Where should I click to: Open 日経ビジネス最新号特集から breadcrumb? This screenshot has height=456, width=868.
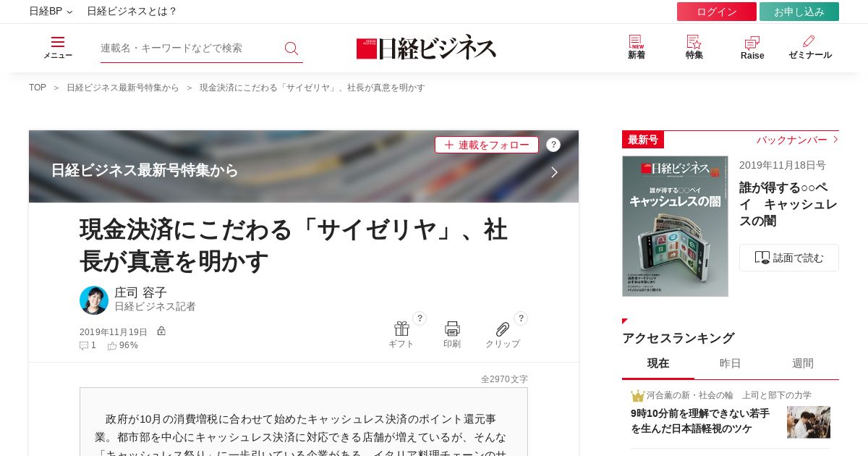(x=123, y=88)
